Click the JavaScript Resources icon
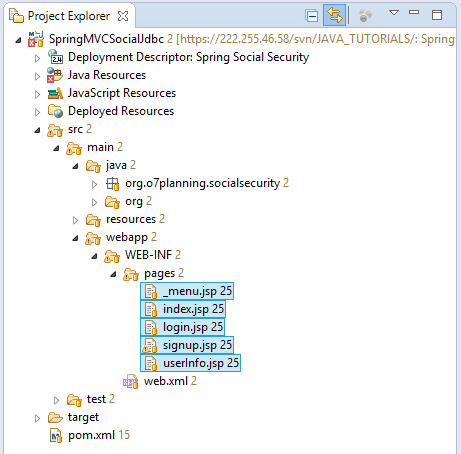The image size is (461, 454). (55, 93)
